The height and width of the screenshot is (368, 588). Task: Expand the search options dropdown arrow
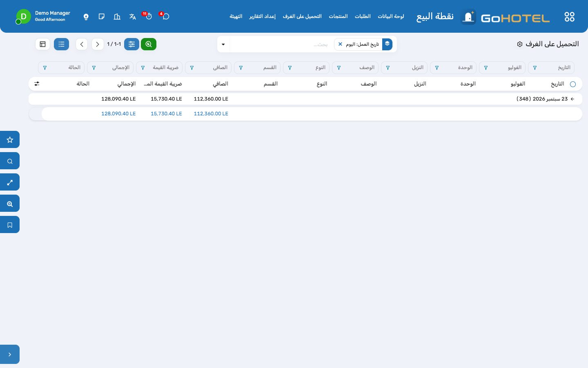tap(223, 44)
